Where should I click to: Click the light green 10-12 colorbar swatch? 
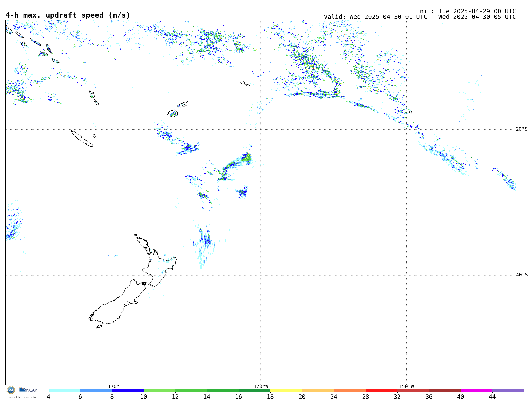click(159, 391)
